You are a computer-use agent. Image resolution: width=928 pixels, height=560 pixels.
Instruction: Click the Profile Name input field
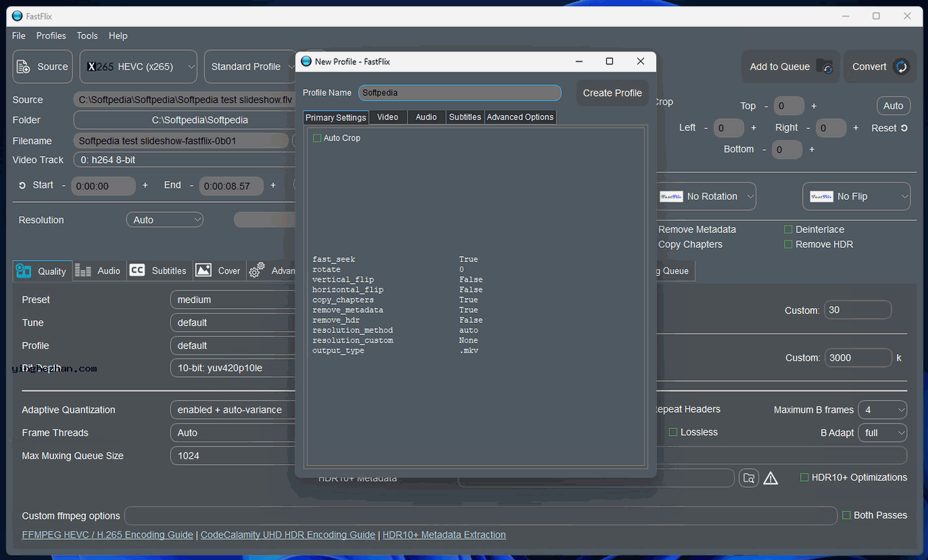pyautogui.click(x=460, y=93)
